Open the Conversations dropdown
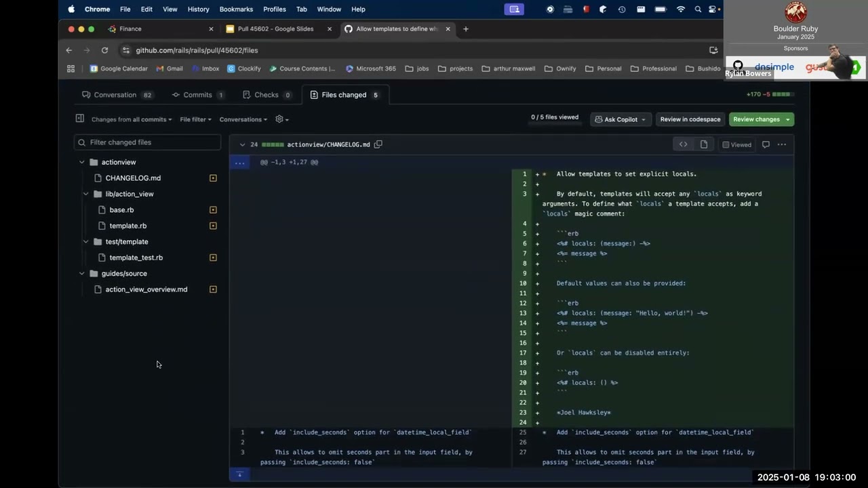 pos(243,119)
